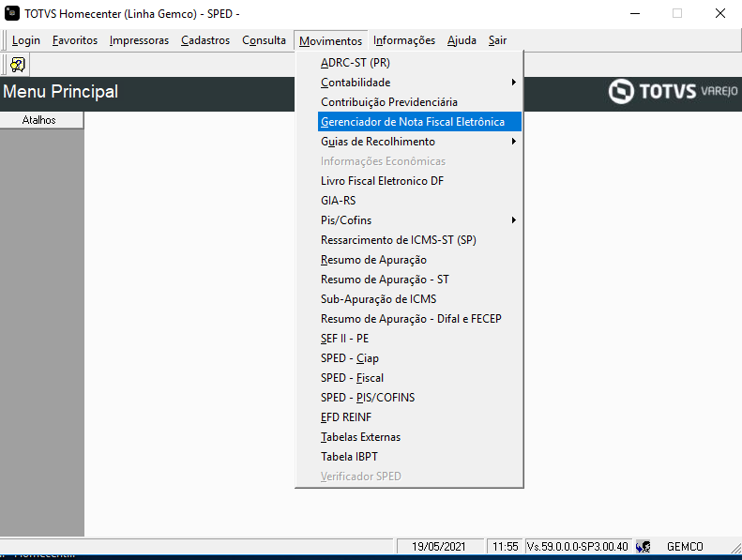Click the TOTVS Varejo logo
Screen dimensions: 742x560
(673, 91)
